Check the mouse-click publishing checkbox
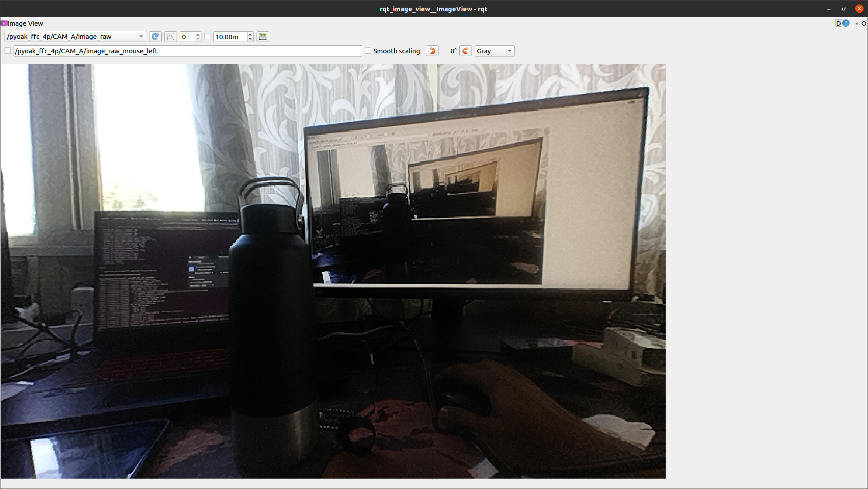The height and width of the screenshot is (489, 868). click(x=8, y=51)
